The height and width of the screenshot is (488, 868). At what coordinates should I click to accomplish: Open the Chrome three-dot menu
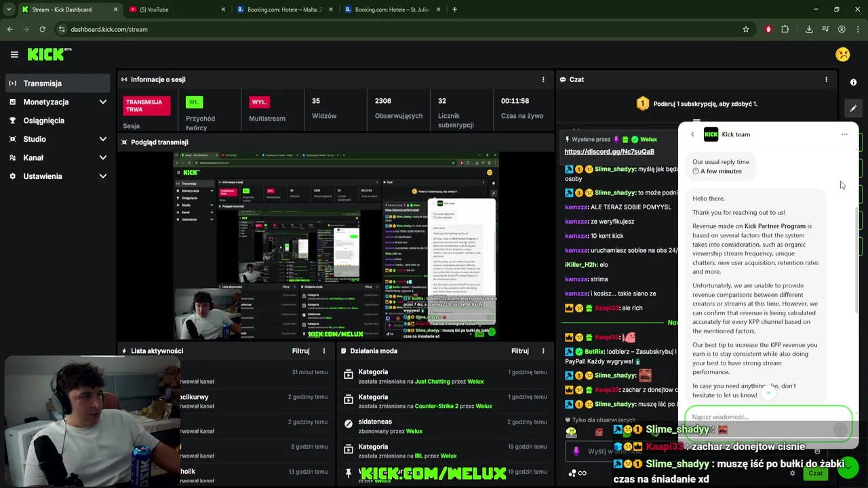859,29
